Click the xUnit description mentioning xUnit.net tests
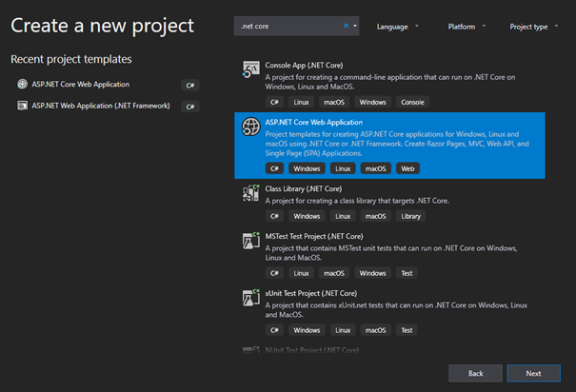Image resolution: width=576 pixels, height=392 pixels. 396,310
